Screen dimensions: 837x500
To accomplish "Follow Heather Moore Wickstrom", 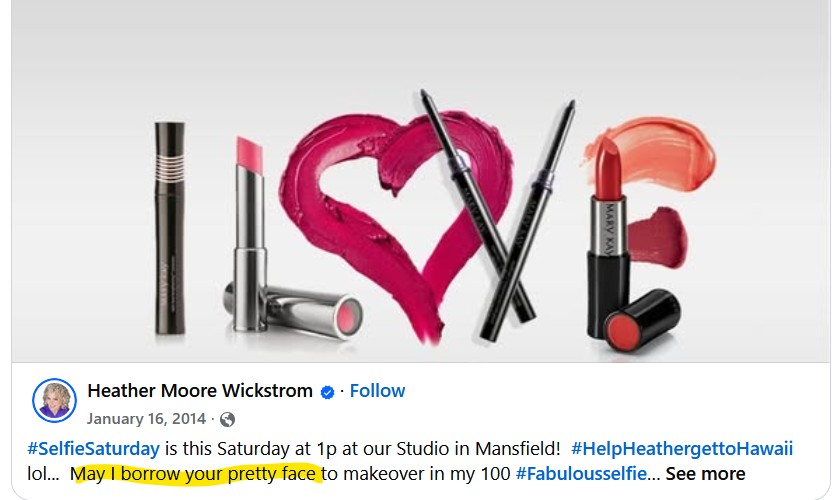I will coord(377,391).
